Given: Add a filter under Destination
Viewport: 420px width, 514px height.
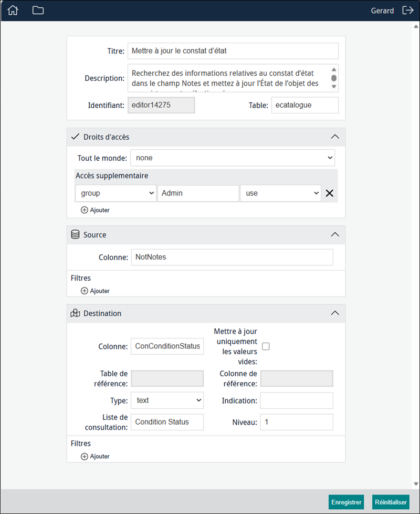Looking at the screenshot, I should pyautogui.click(x=95, y=456).
